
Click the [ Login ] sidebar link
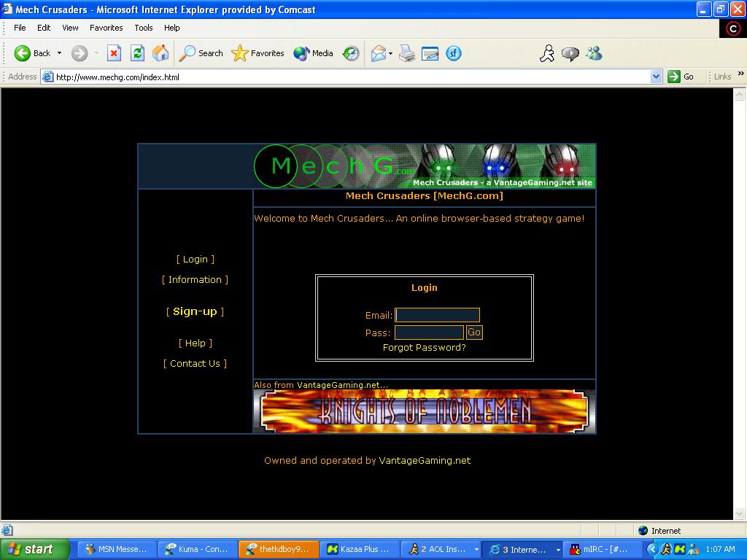196,259
